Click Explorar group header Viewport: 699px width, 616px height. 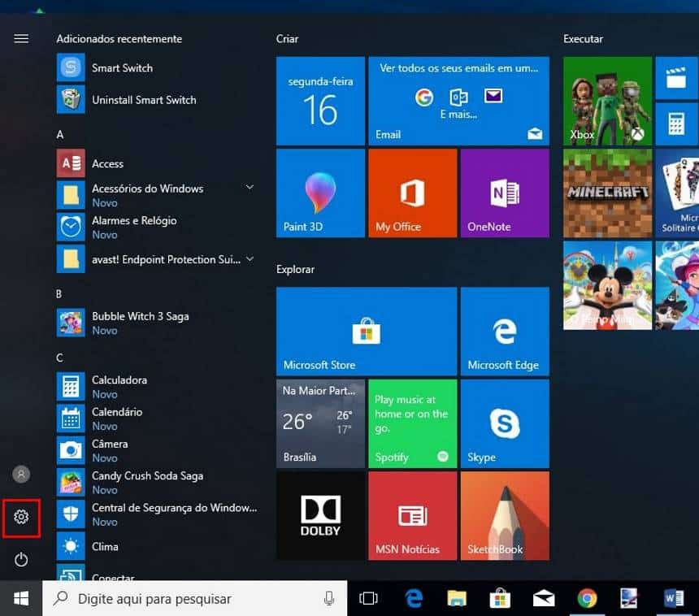295,269
